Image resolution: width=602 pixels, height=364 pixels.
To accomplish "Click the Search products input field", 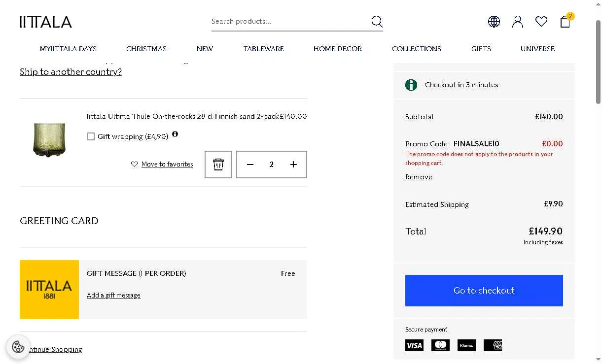I will pos(290,21).
